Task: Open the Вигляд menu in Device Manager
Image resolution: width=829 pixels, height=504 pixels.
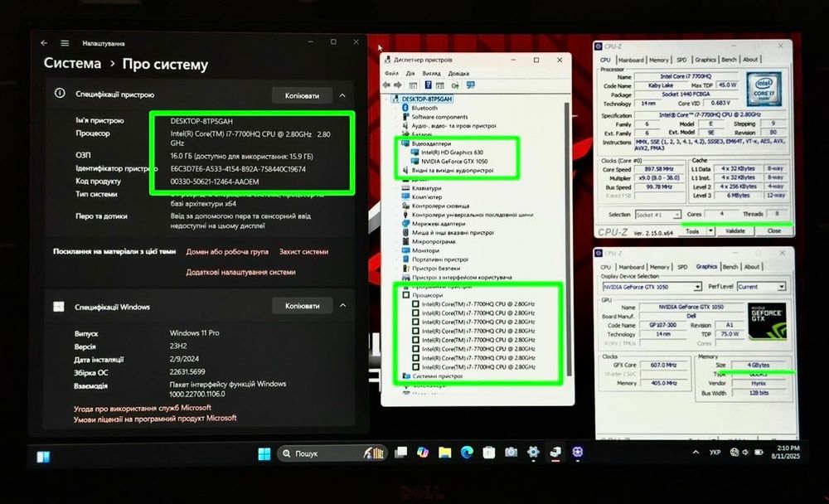Action: click(x=431, y=74)
